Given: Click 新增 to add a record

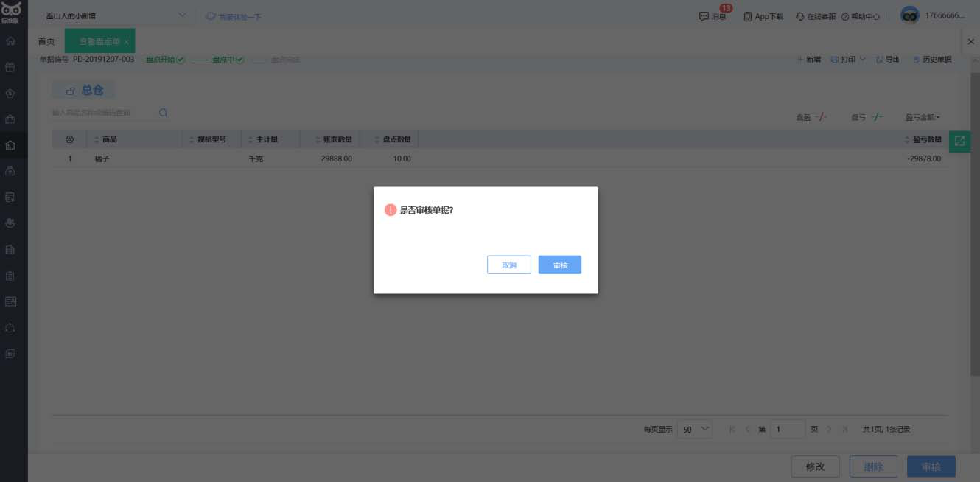Looking at the screenshot, I should 809,59.
